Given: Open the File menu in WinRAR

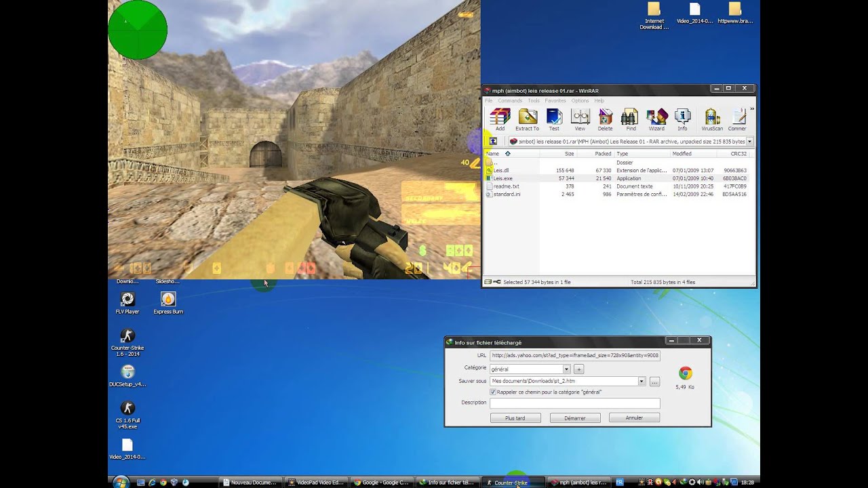Looking at the screenshot, I should point(488,100).
